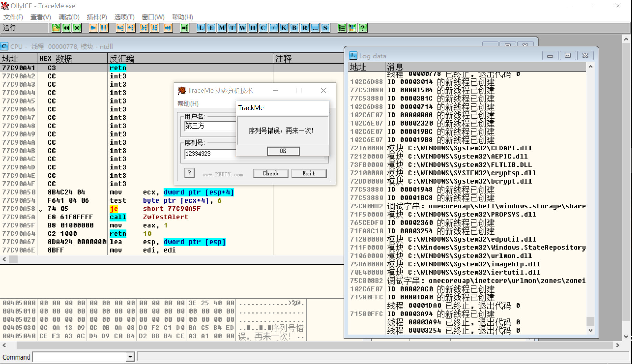Show Windows list with W icon
Image resolution: width=632 pixels, height=364 pixels.
point(243,28)
